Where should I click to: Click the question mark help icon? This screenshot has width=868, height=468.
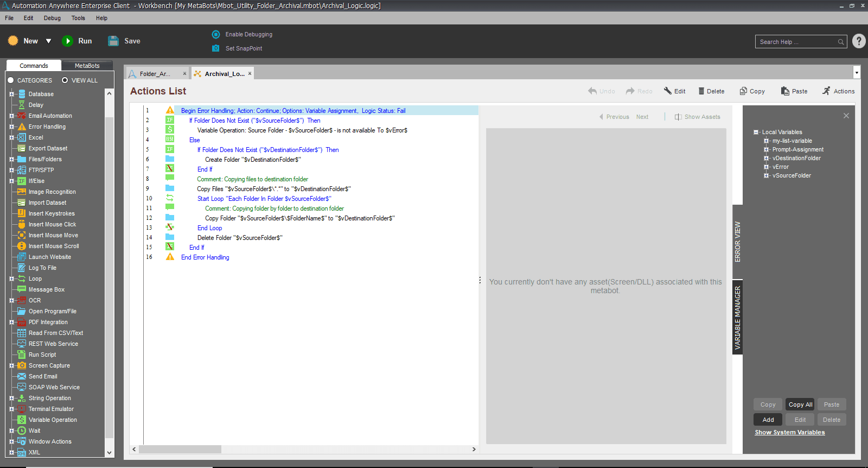(859, 41)
